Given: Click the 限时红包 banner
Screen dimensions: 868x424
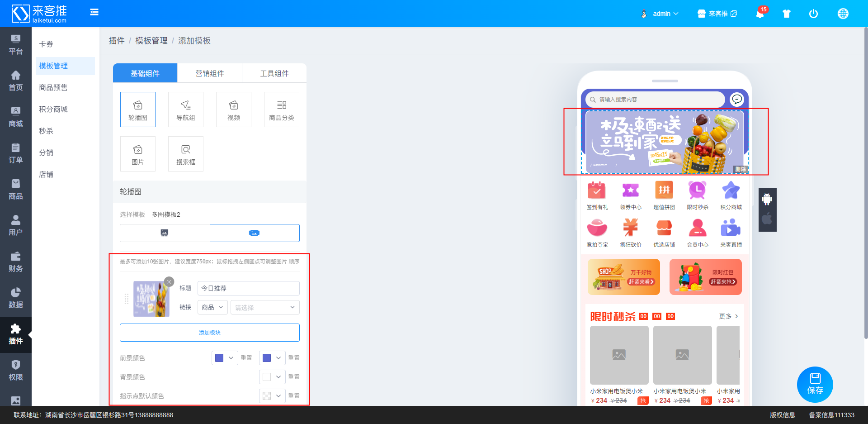Looking at the screenshot, I should (x=706, y=277).
